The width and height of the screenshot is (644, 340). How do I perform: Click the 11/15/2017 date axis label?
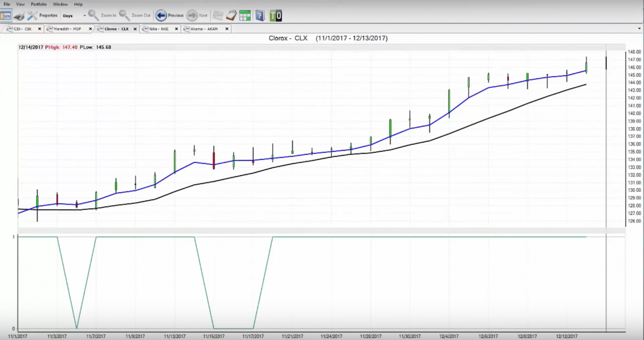point(214,336)
